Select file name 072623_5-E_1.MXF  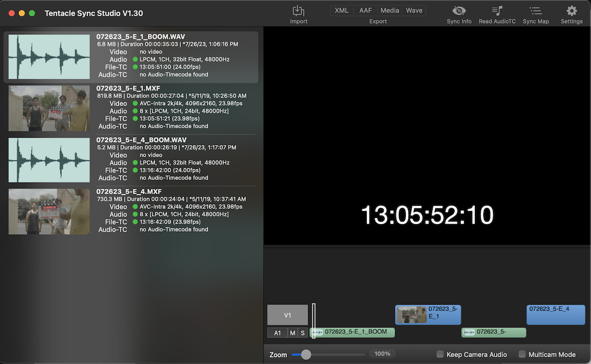click(128, 88)
